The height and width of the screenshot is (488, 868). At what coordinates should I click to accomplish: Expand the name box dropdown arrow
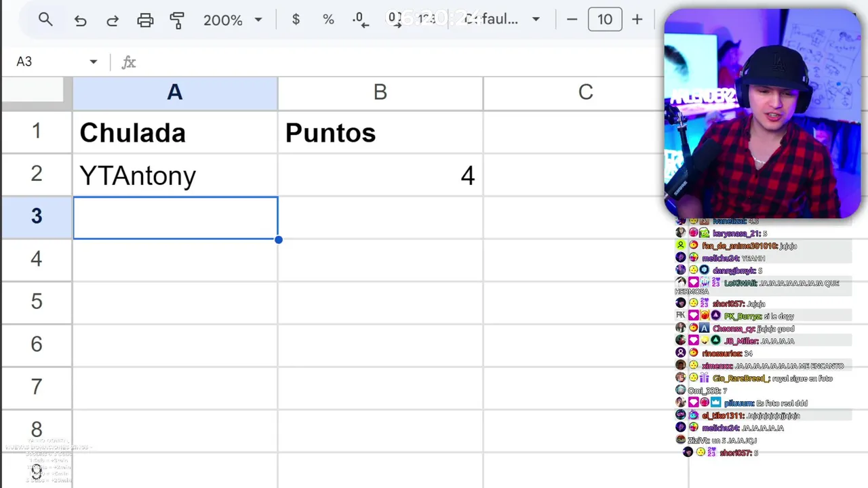click(93, 62)
